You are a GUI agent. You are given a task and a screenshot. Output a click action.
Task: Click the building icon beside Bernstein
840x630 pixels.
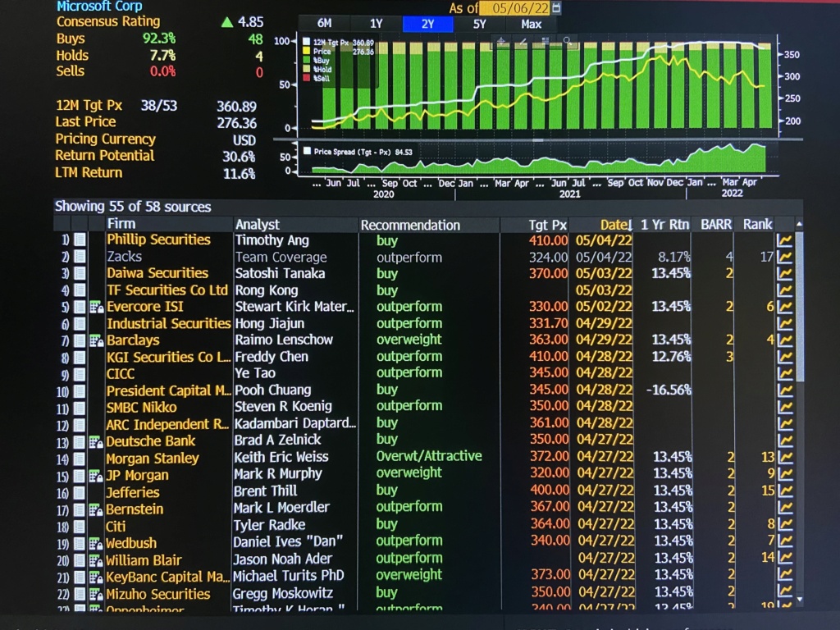(96, 510)
